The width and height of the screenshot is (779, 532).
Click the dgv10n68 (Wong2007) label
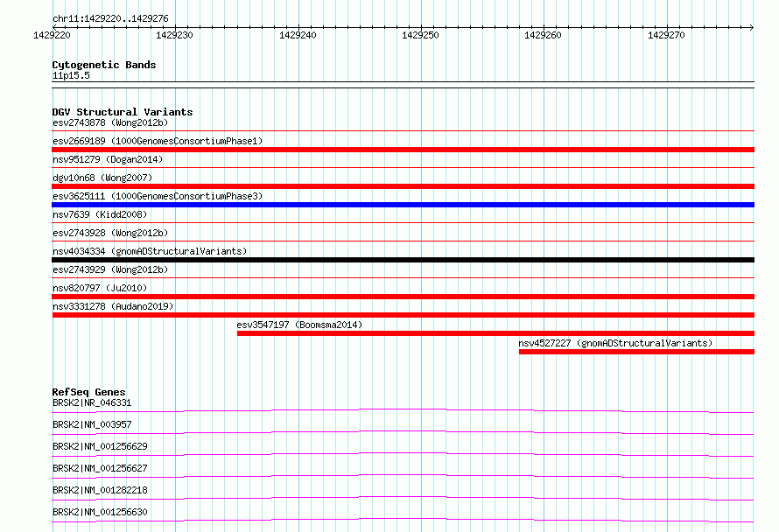click(102, 178)
